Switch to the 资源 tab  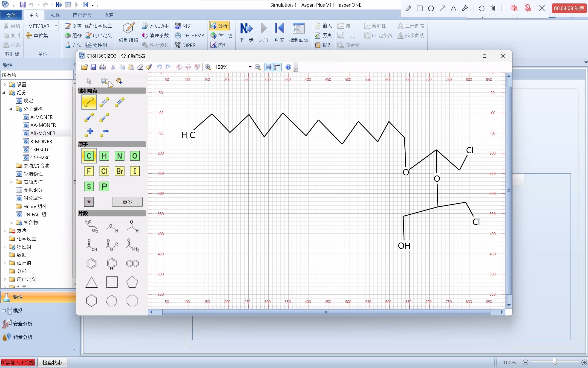point(109,15)
